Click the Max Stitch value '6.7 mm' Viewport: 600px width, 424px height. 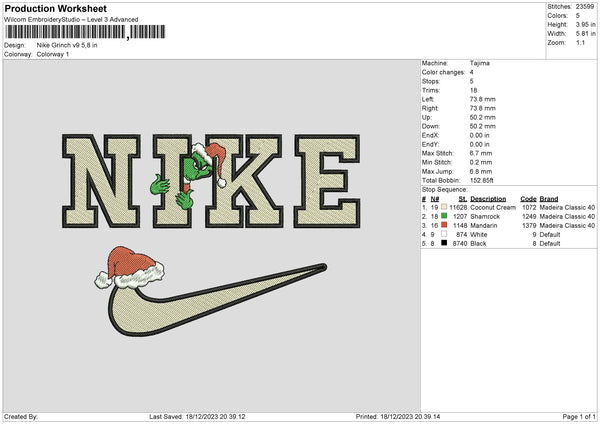pos(481,153)
